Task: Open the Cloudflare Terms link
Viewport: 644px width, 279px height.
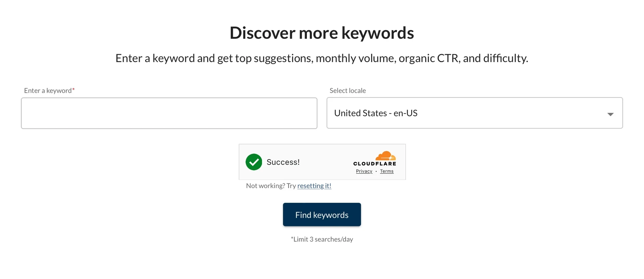Action: [x=387, y=171]
